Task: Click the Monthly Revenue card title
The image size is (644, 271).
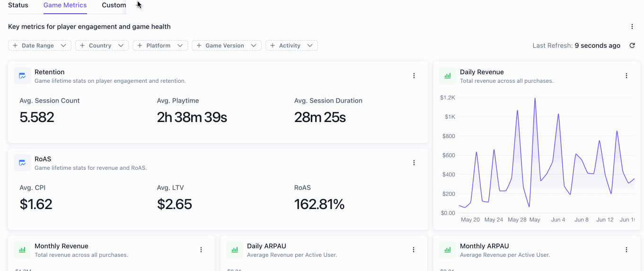Action: (x=62, y=246)
